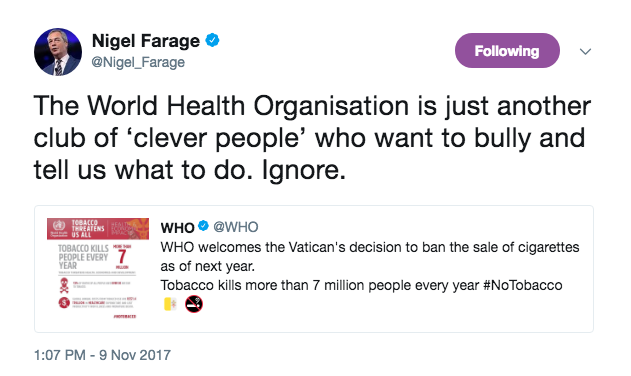The height and width of the screenshot is (376, 631).
Task: Open the tweet options chevron menu
Action: tap(586, 52)
